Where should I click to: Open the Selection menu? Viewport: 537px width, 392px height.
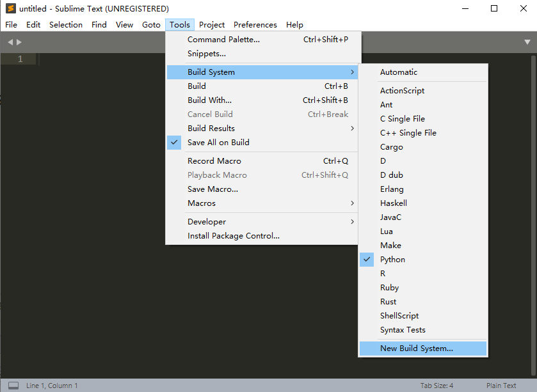pos(66,25)
